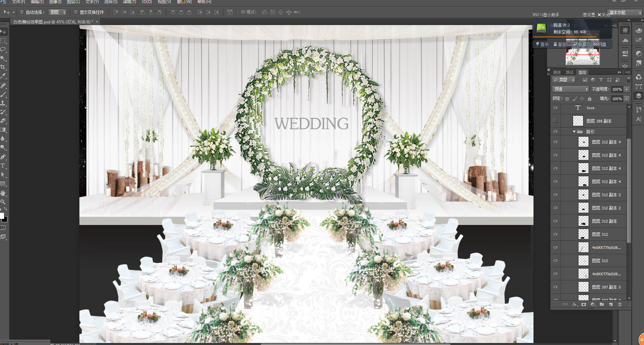
Task: Click the add layer style fx icon
Action: click(575, 304)
